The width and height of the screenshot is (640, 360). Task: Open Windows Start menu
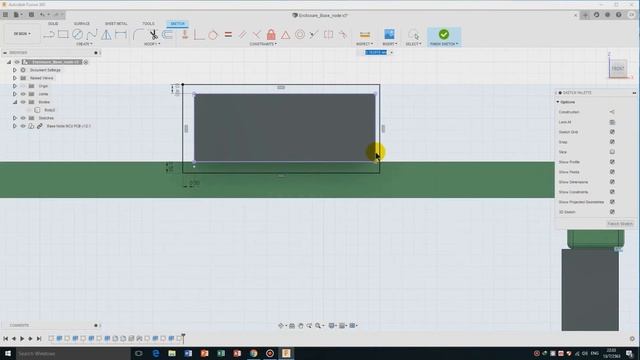pos(7,353)
